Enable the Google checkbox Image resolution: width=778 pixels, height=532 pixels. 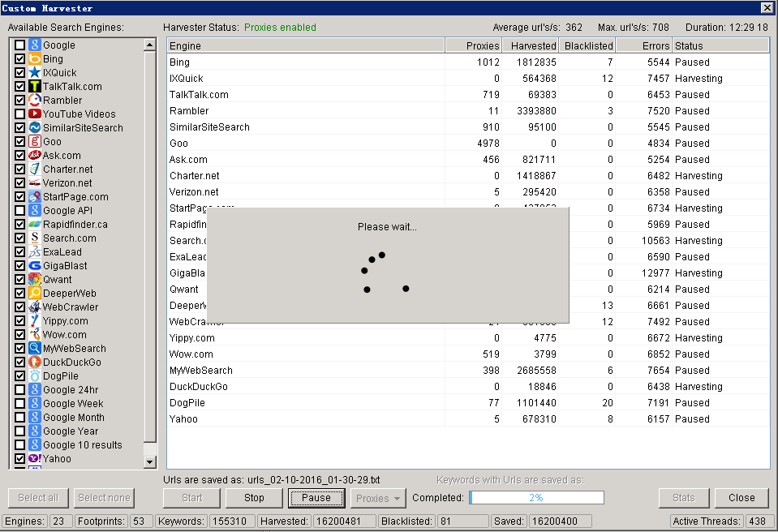tap(19, 45)
